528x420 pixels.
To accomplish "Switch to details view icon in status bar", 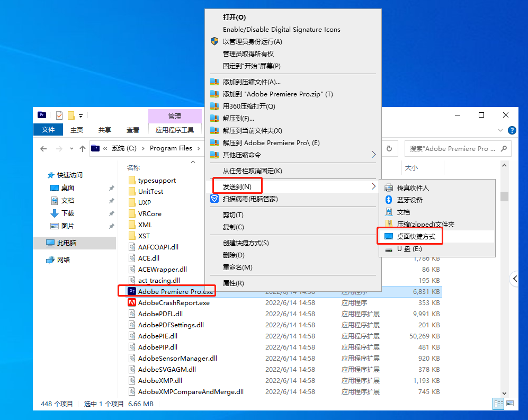I will point(498,404).
